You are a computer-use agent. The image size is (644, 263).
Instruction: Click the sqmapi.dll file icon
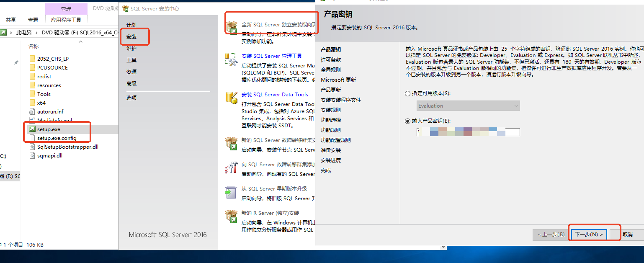(32, 155)
